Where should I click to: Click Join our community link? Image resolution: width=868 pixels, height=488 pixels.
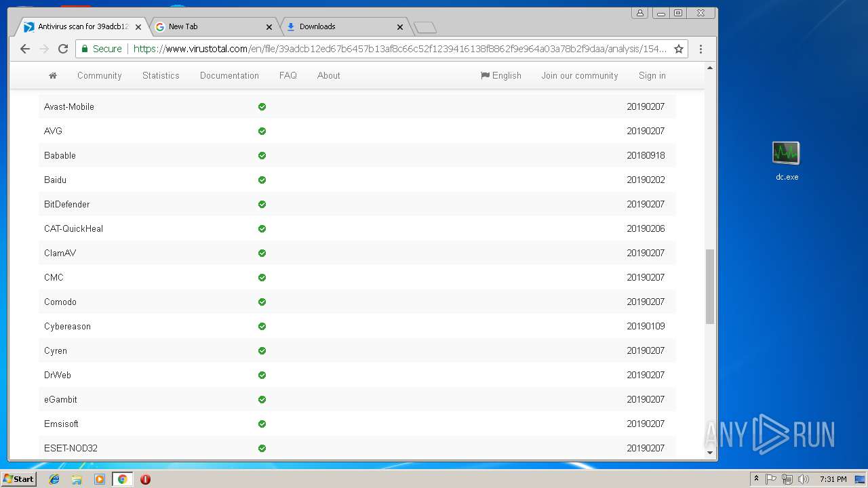[x=580, y=75]
